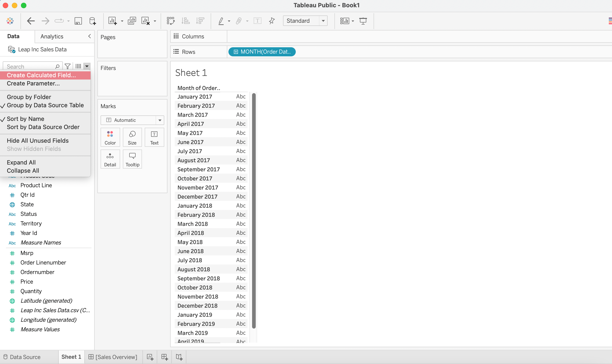Click the Tooltip marks button
Viewport: 612px width, 364px height.
[x=132, y=159]
